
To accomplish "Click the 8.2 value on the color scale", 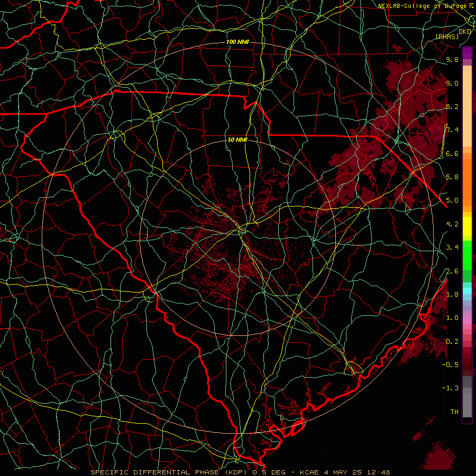I will 452,106.
